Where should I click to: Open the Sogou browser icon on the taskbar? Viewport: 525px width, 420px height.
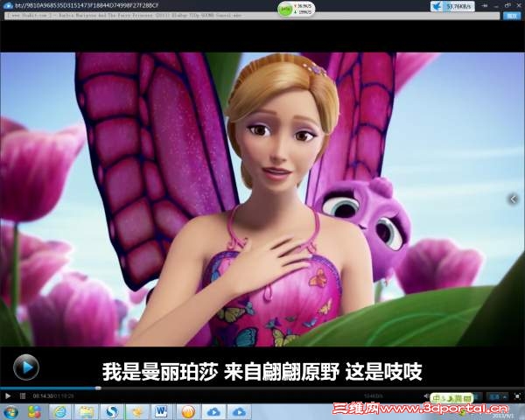(111, 411)
